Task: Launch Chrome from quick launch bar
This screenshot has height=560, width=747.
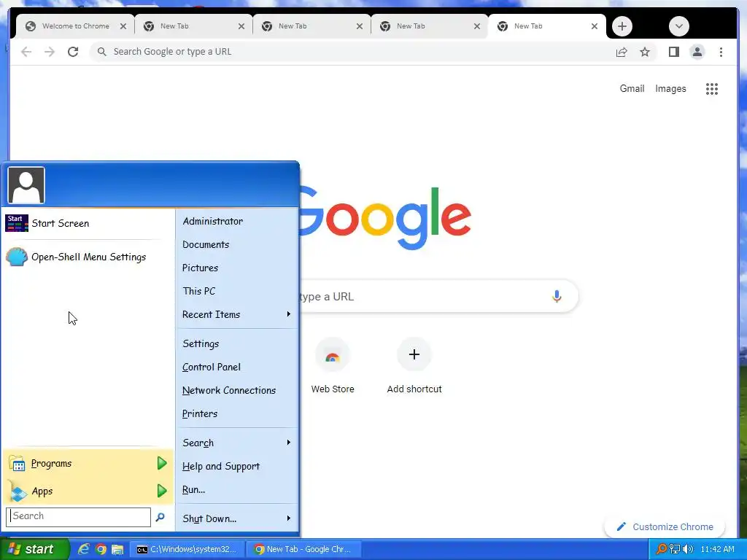Action: 101,549
